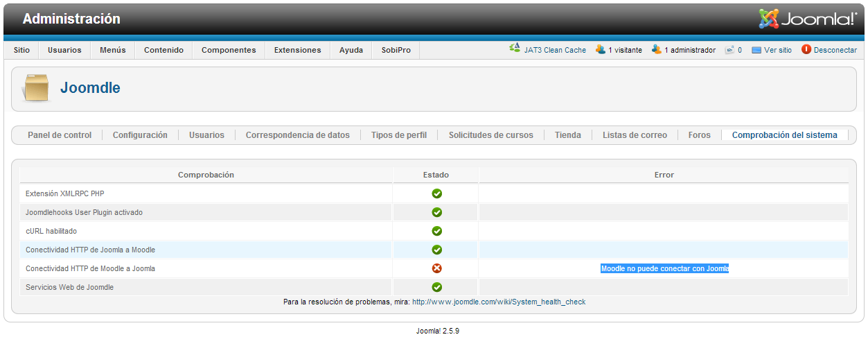Image resolution: width=868 pixels, height=346 pixels.
Task: Click 'Conectividad HTTP de Joomla a Moodle' text
Action: point(90,250)
